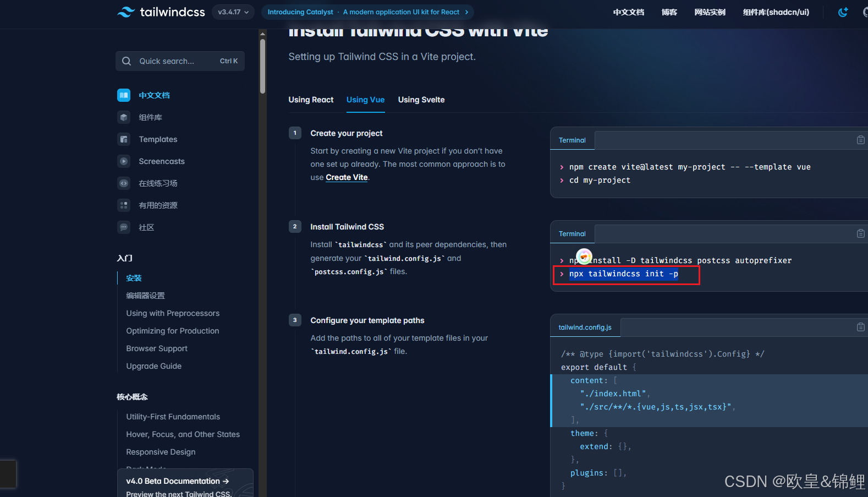Click the 'Create your project' heading
This screenshot has height=497, width=868.
[347, 133]
